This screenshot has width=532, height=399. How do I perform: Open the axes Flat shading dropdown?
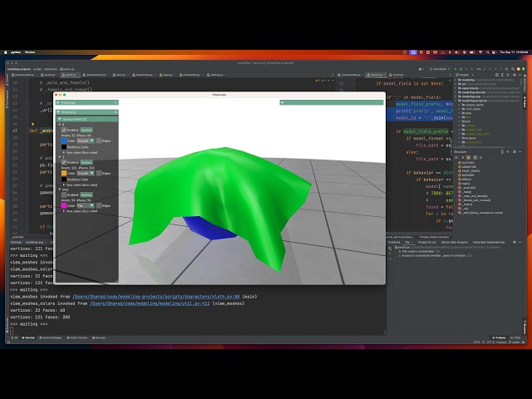pyautogui.click(x=86, y=205)
